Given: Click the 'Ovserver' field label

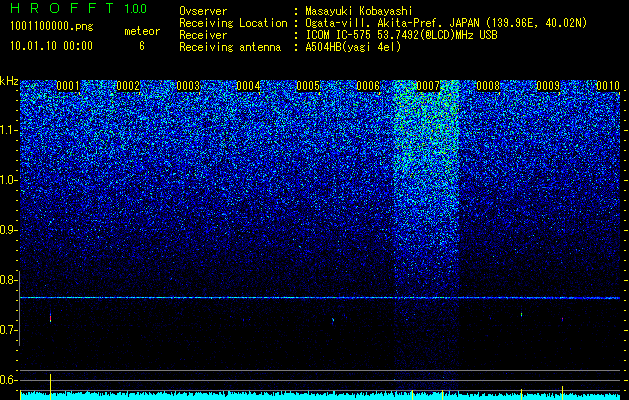Looking at the screenshot, I should [203, 11].
